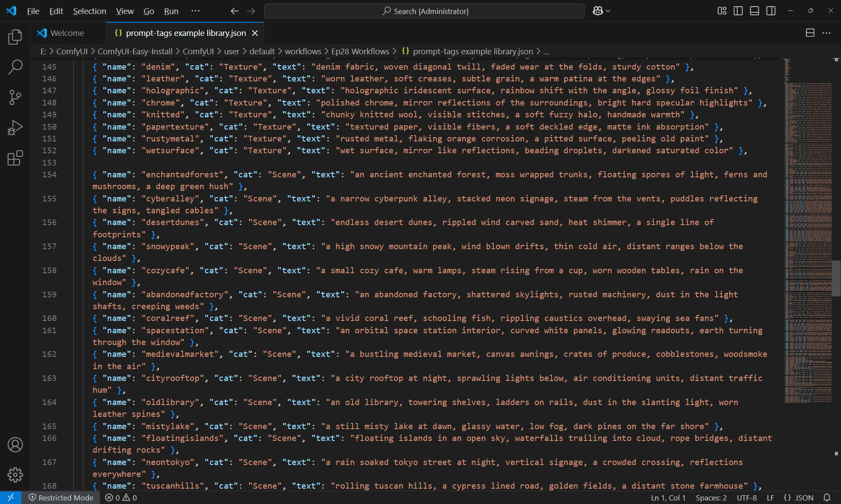Expand the overflow menu ellipsis in menu bar
The height and width of the screenshot is (504, 841).
click(195, 11)
